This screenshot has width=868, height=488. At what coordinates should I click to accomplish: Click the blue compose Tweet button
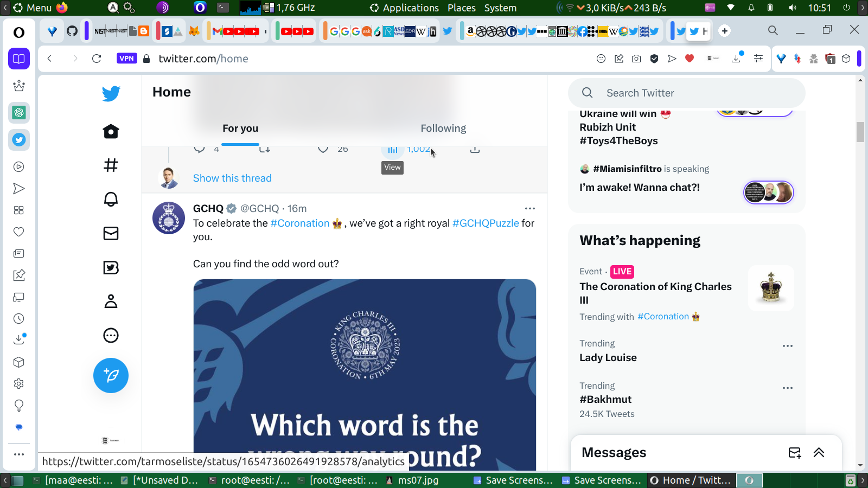tap(111, 375)
